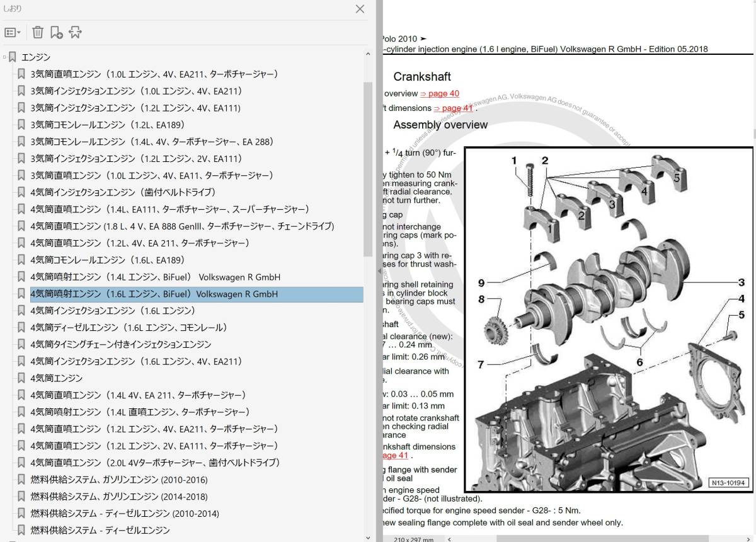Open bookmark 3気筒コモンレールエンジン 1.4L EA 288
The width and height of the screenshot is (756, 542).
click(152, 142)
